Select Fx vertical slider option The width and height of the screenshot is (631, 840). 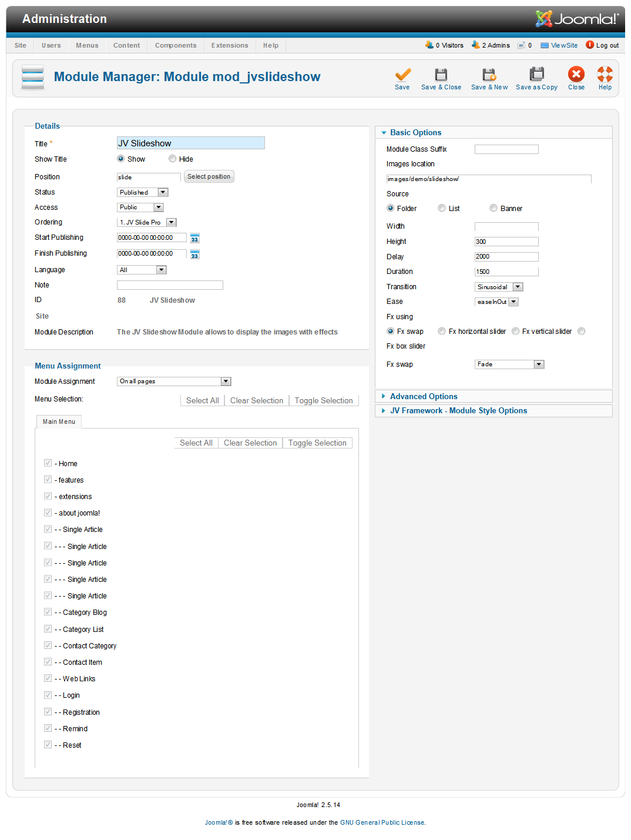coord(516,331)
